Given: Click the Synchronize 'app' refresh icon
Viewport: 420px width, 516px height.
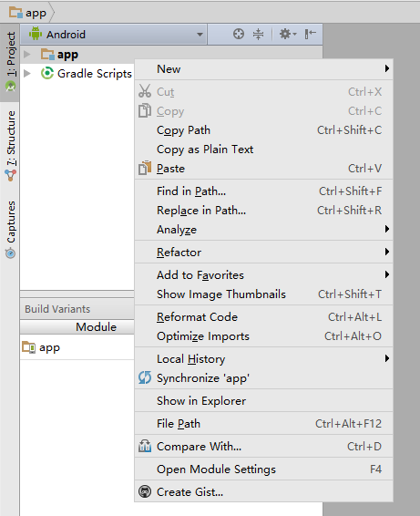Looking at the screenshot, I should (145, 377).
